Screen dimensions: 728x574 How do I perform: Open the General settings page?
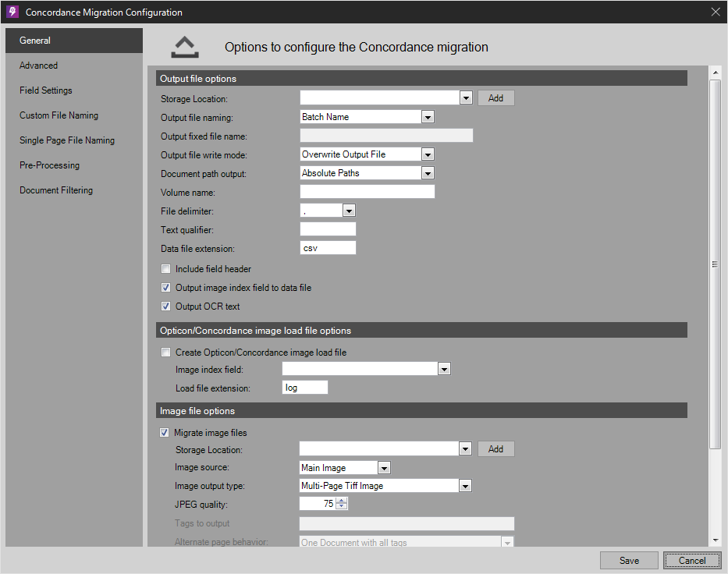tap(74, 41)
